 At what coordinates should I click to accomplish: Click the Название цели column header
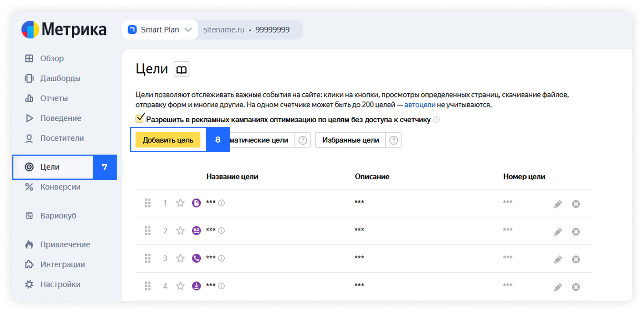pyautogui.click(x=232, y=177)
